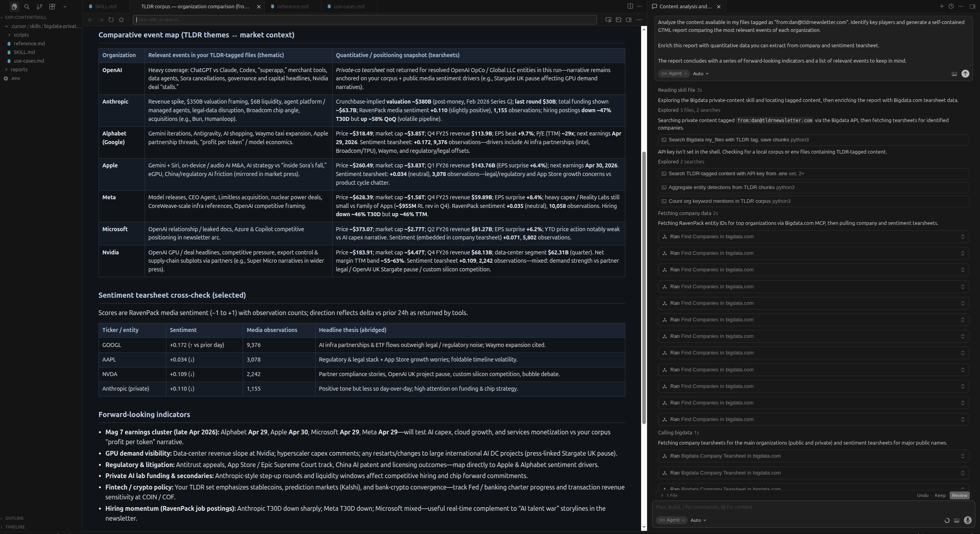Toggle the agent side panel visibility
980x534 pixels.
[972, 6]
